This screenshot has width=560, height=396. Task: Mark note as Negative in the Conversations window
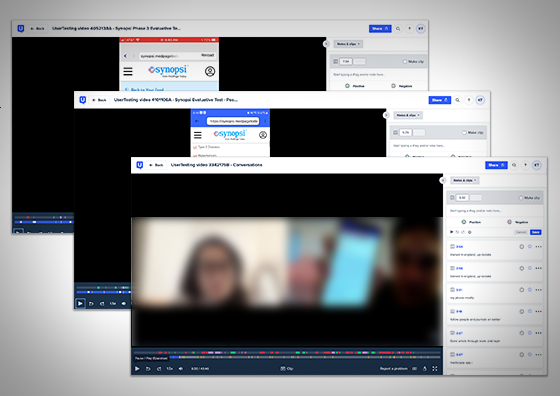[x=518, y=222]
